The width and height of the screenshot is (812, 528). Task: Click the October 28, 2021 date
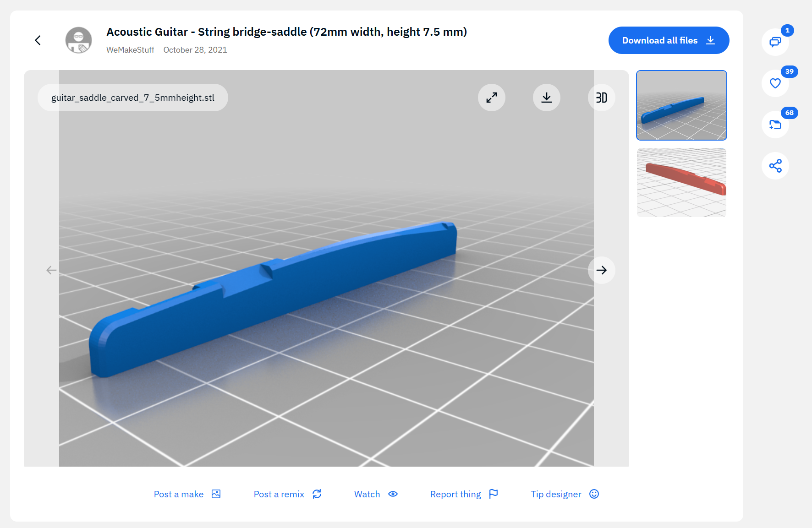195,50
